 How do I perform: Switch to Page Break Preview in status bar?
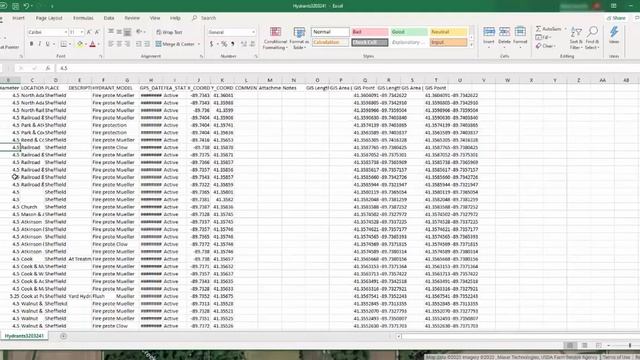click(598, 345)
